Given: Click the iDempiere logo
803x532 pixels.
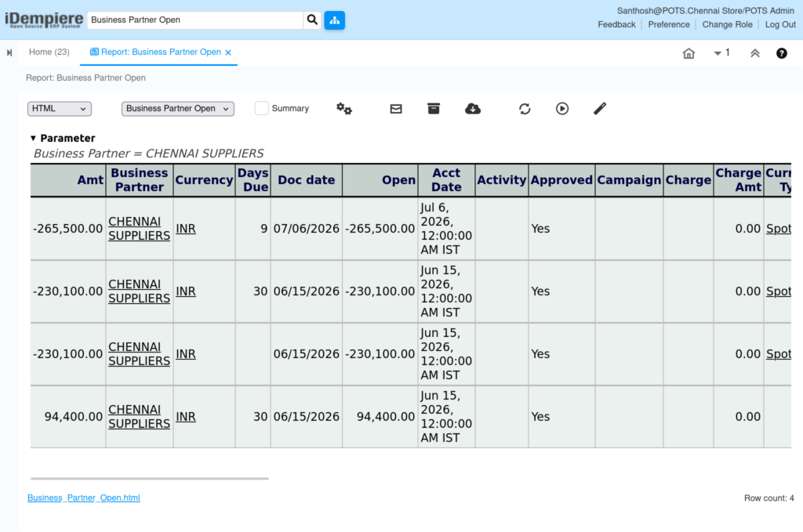Looking at the screenshot, I should pyautogui.click(x=44, y=20).
